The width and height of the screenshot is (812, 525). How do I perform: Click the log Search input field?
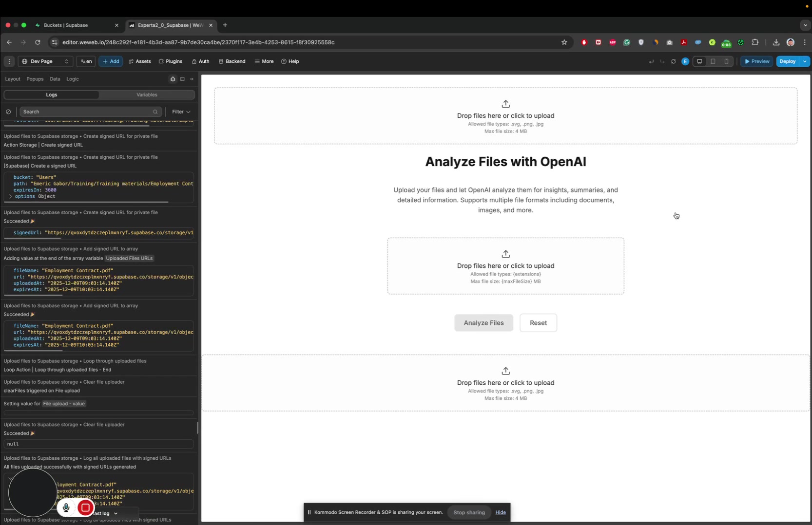(88, 112)
